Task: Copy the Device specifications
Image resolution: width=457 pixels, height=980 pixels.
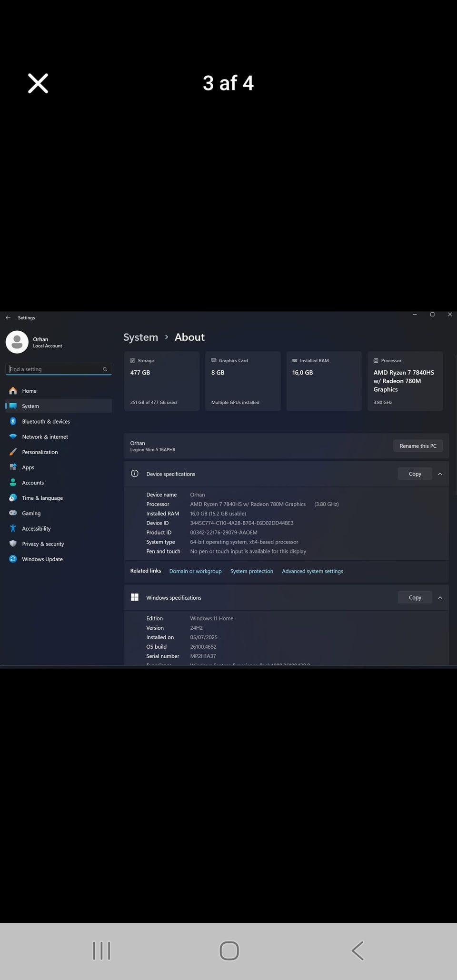Action: 415,474
